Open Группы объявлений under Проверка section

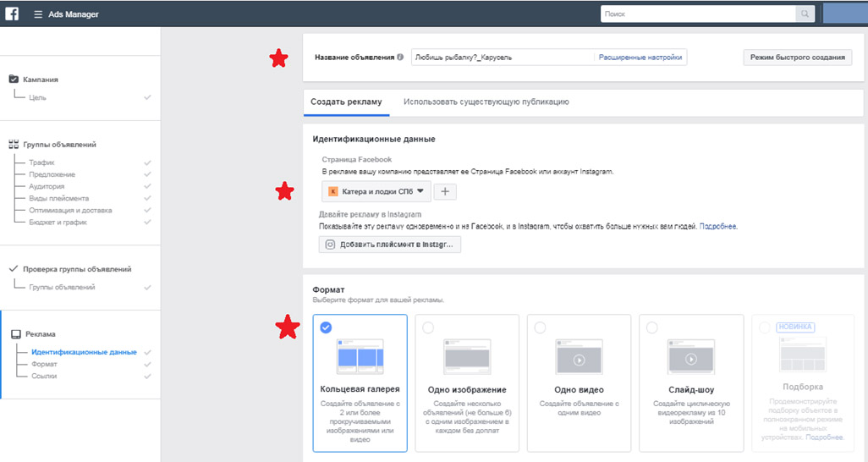pos(62,287)
